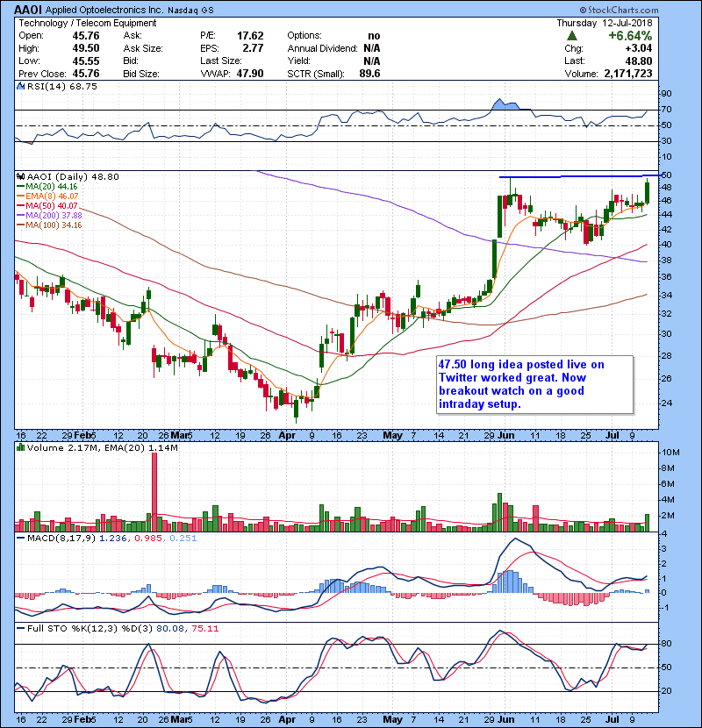The image size is (702, 728).
Task: Click the date Thursday 12-Jul-2018
Action: (605, 23)
